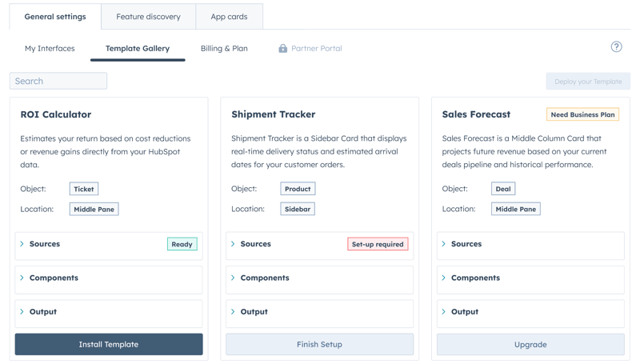Open the Billing & Plan tab
Screen dimensions: 640x364
(224, 49)
